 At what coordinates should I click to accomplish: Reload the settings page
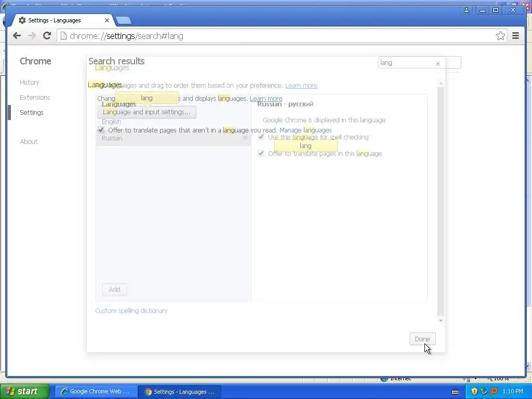click(x=47, y=36)
